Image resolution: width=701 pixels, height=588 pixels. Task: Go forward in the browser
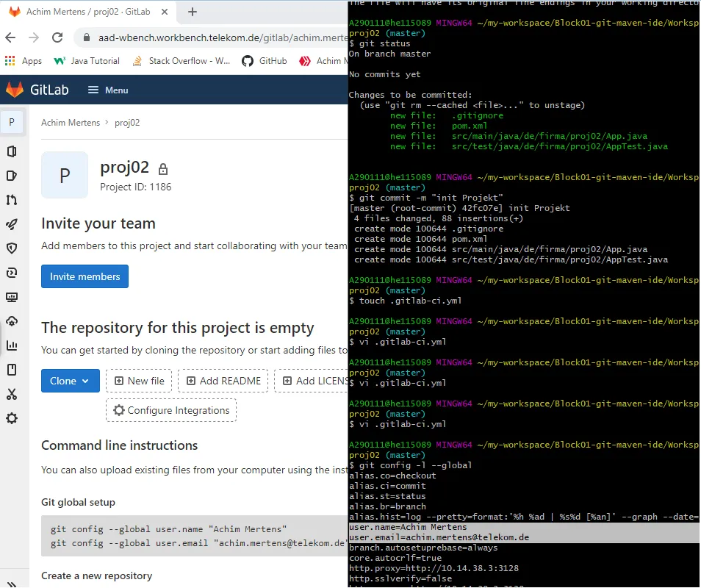click(34, 37)
